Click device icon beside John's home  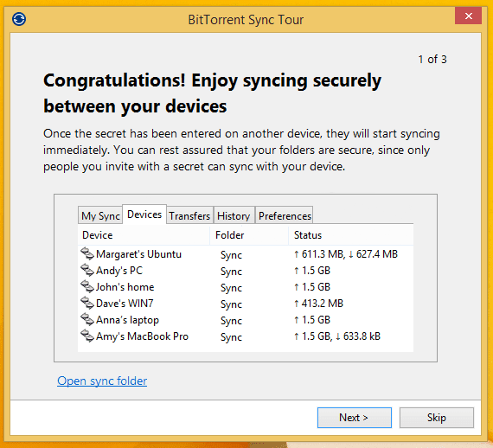point(87,287)
